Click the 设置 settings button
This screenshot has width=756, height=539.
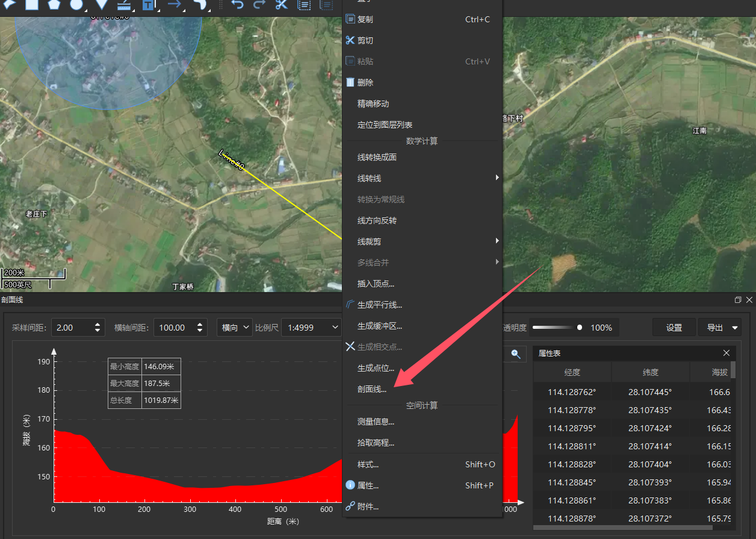[x=674, y=328]
